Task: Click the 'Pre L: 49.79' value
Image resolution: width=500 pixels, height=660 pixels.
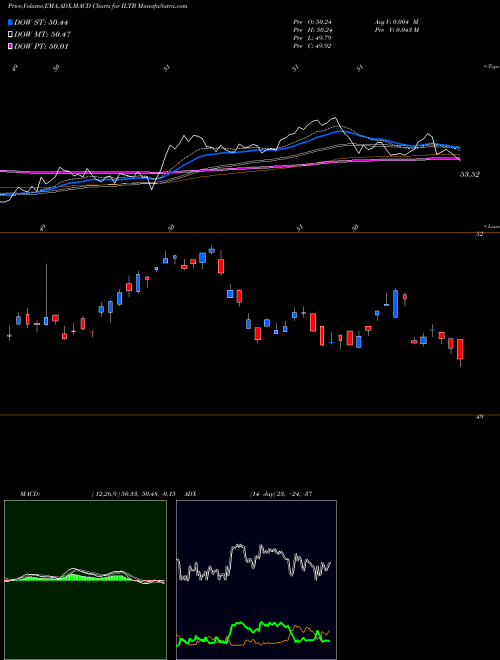Action: 312,38
